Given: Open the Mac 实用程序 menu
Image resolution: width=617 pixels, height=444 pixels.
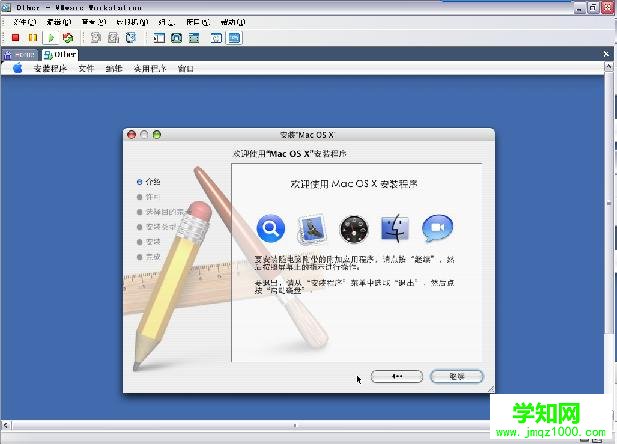Looking at the screenshot, I should 150,68.
